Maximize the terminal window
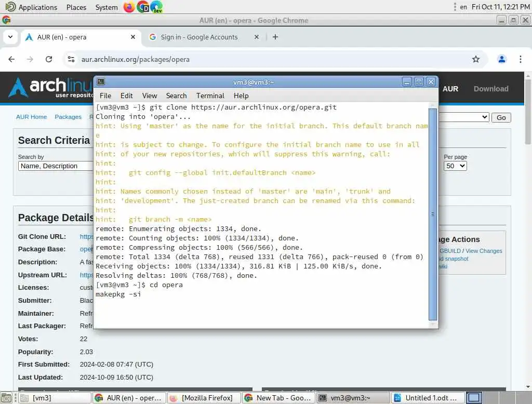This screenshot has width=532, height=404. pos(419,82)
